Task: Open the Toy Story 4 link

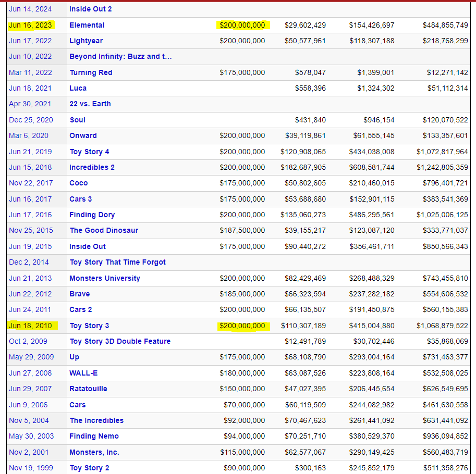Action: [x=90, y=152]
